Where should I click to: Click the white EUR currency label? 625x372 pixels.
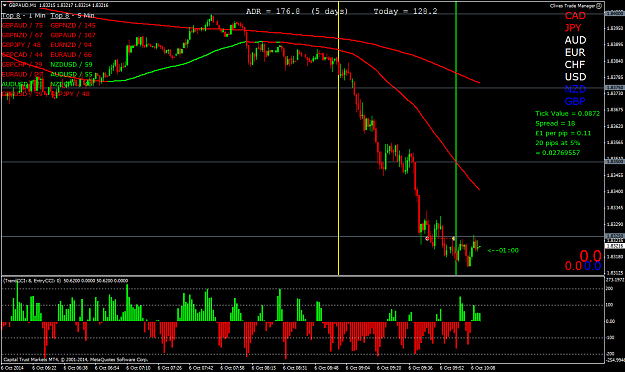[x=575, y=53]
